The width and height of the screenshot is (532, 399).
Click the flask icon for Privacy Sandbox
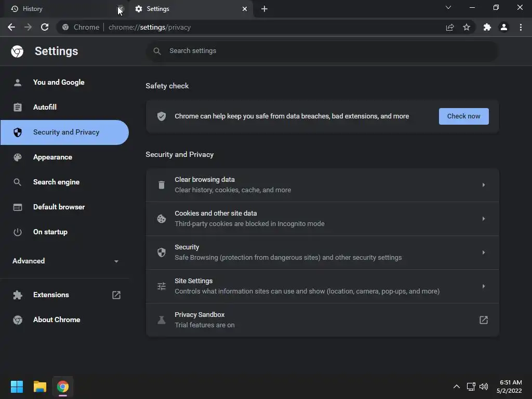162,320
